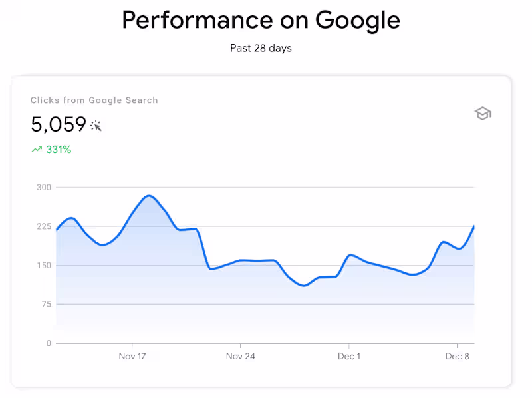532x398 pixels.
Task: Click the highest peak of the chart line
Action: (149, 196)
